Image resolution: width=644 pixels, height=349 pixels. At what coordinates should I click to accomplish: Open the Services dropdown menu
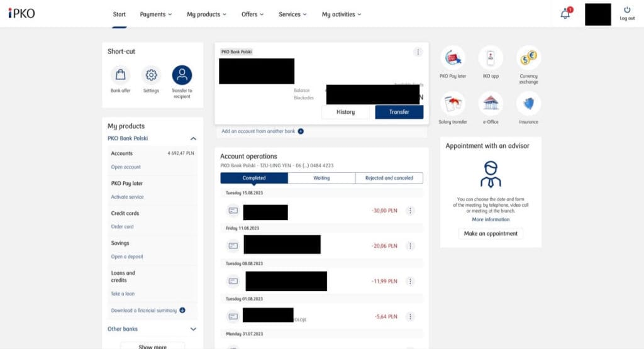pos(292,14)
